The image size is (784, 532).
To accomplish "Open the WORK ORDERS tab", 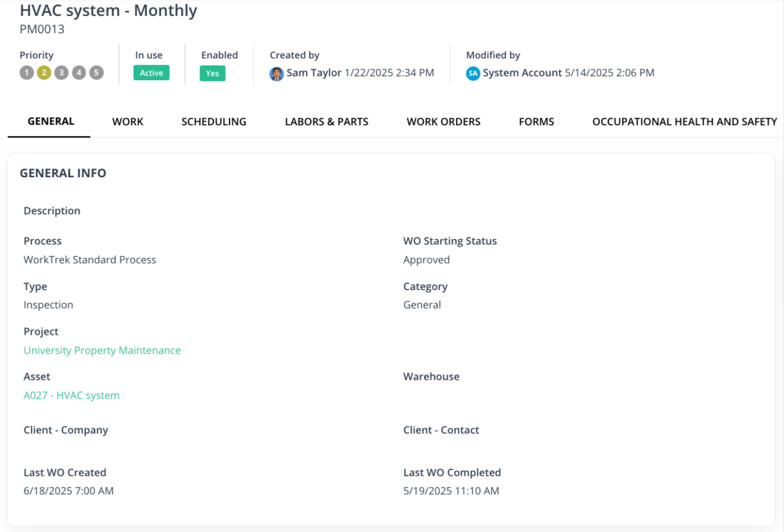I will (444, 122).
